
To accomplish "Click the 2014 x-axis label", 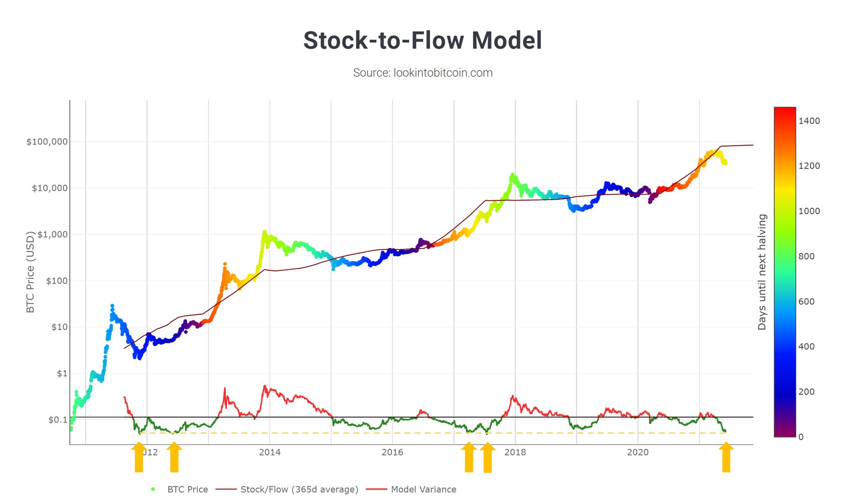I will click(270, 452).
